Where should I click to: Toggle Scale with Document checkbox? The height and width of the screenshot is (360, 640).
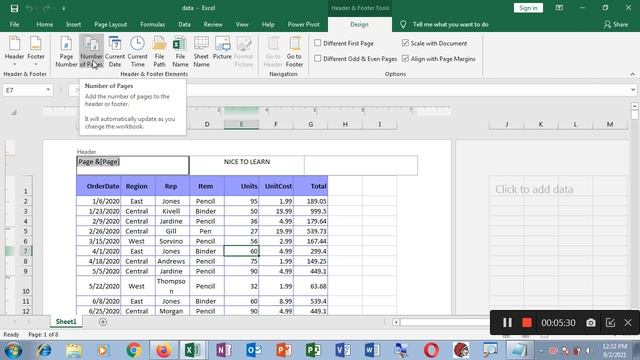coord(405,43)
